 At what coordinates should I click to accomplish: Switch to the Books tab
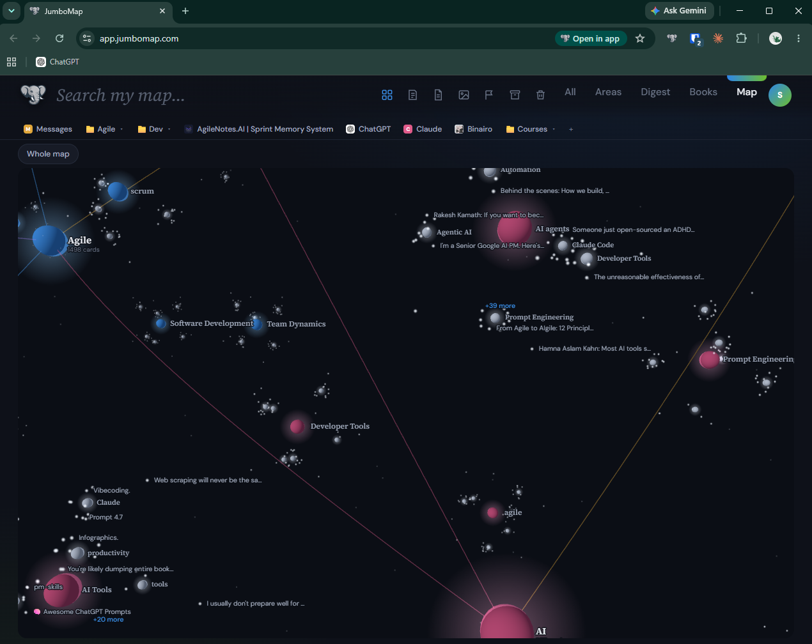(703, 92)
